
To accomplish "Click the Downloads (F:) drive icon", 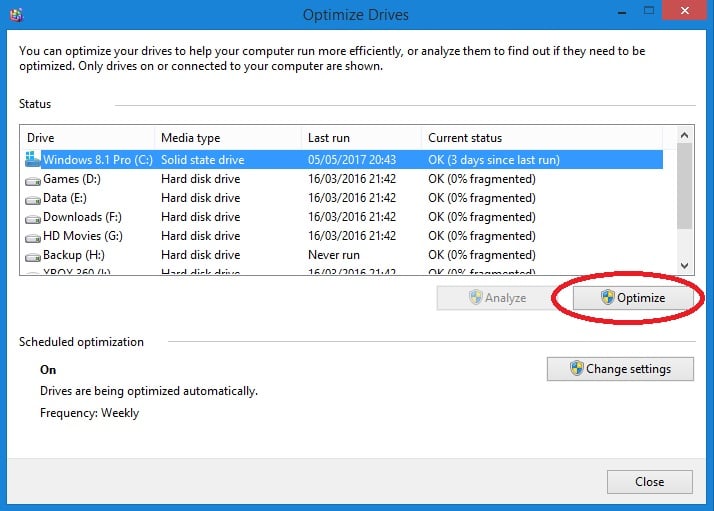I will coord(32,217).
